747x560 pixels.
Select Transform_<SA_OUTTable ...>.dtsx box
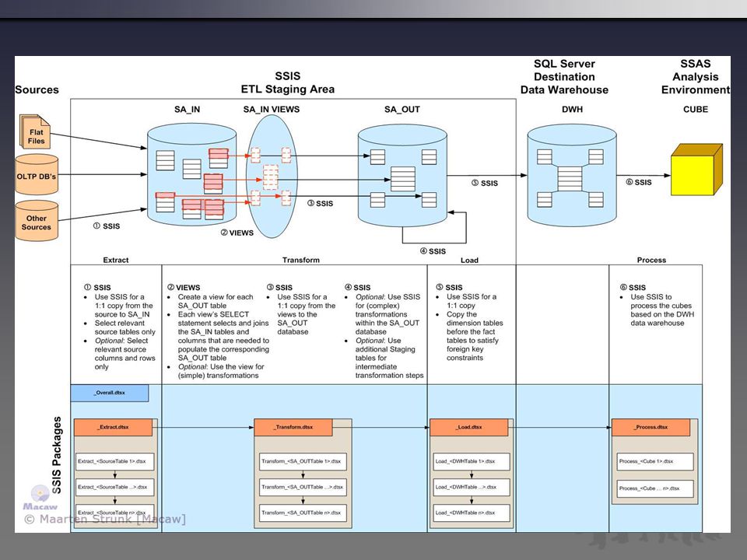click(x=303, y=487)
